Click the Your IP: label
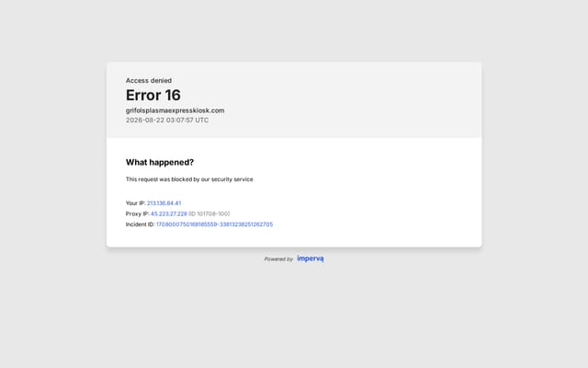Image resolution: width=588 pixels, height=368 pixels. pos(135,203)
